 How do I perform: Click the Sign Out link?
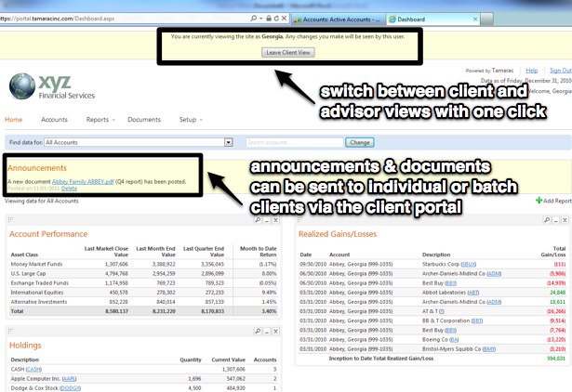pyautogui.click(x=560, y=71)
